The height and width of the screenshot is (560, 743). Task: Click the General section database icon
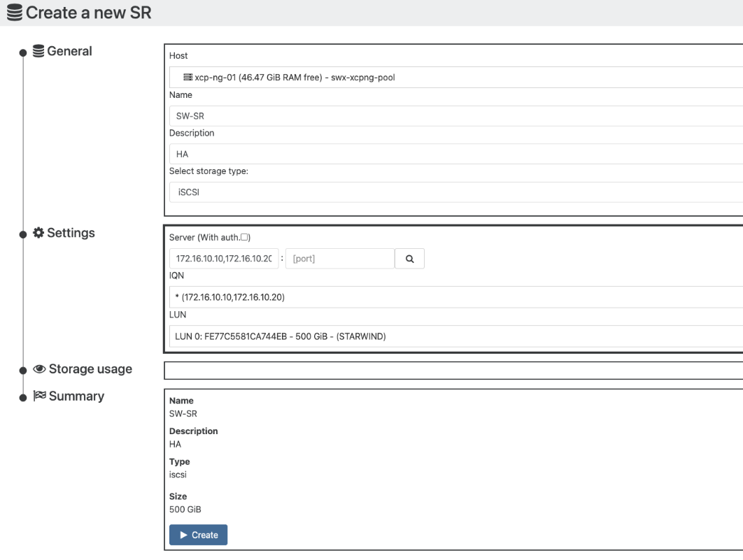pyautogui.click(x=38, y=50)
